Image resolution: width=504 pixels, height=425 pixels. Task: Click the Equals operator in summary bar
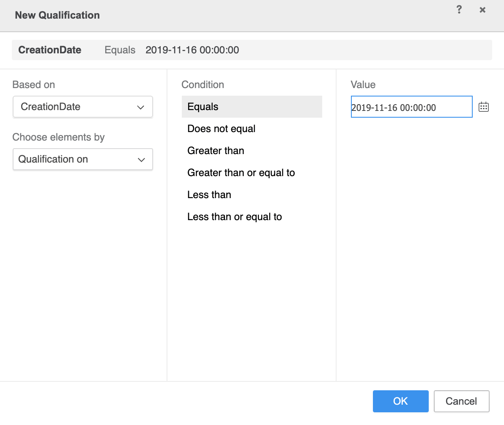pos(120,50)
